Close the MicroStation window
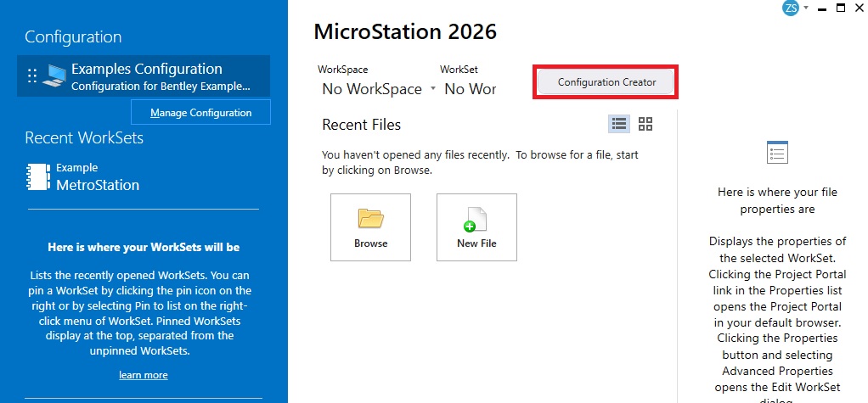Screen dimensions: 868x403 [859, 8]
